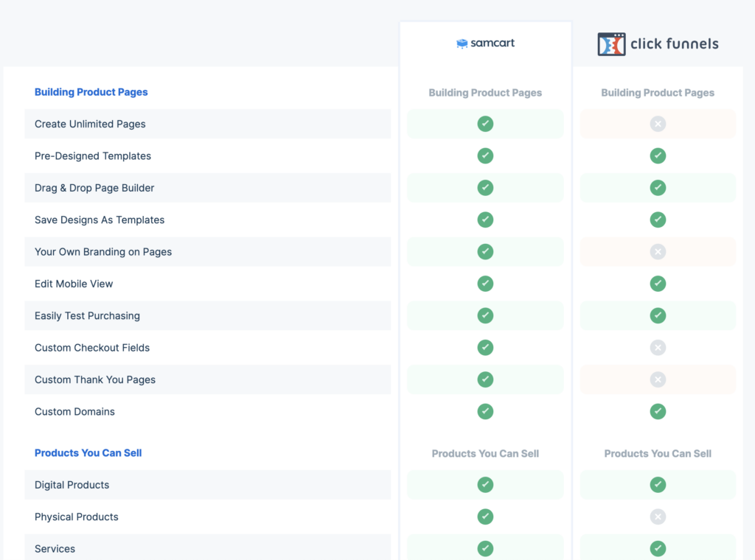Screen dimensions: 755x560
Task: Click the Your Own Branding on Pages label
Action: [x=103, y=252]
